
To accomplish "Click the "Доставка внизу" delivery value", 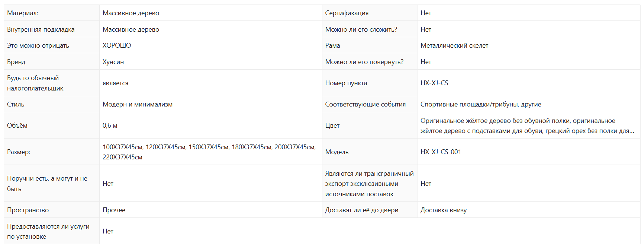I will point(444,210).
